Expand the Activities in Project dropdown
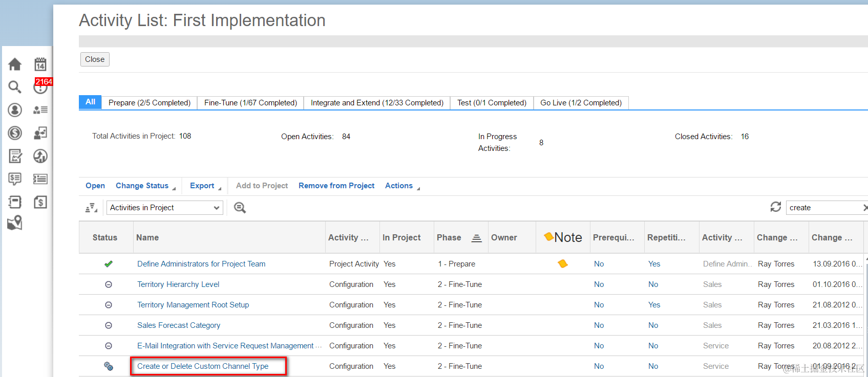This screenshot has width=868, height=377. [x=165, y=208]
